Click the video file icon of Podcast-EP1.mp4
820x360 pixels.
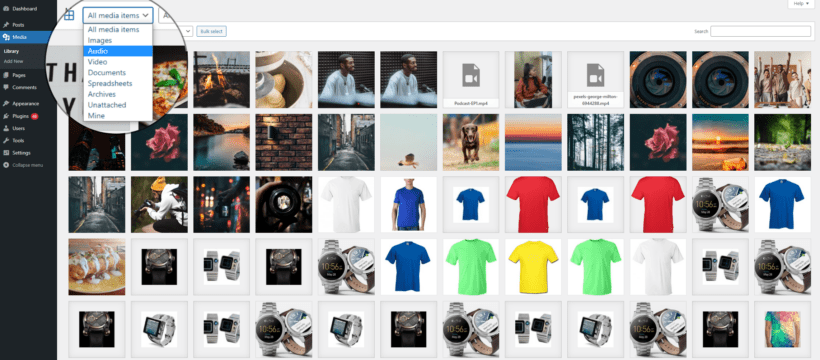[x=471, y=75]
